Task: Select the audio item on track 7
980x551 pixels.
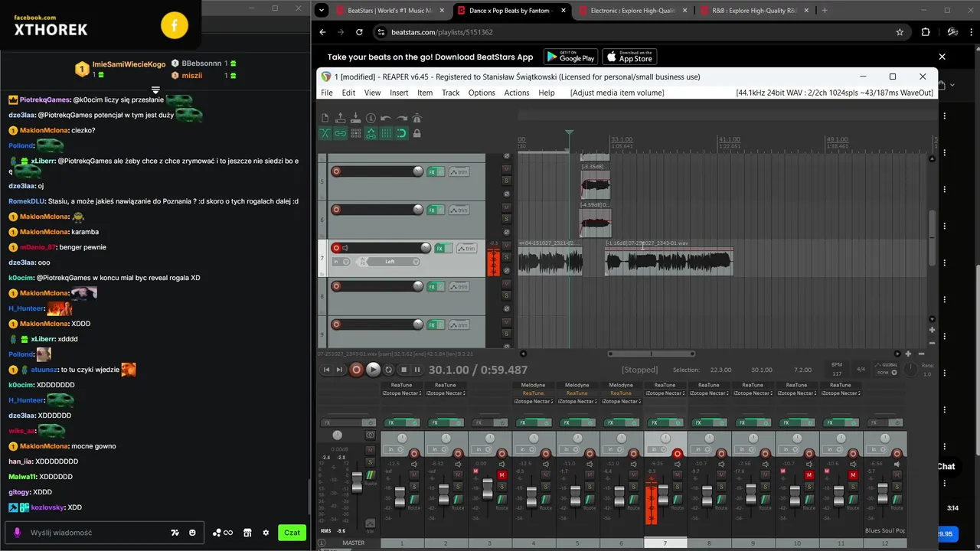Action: [x=668, y=262]
